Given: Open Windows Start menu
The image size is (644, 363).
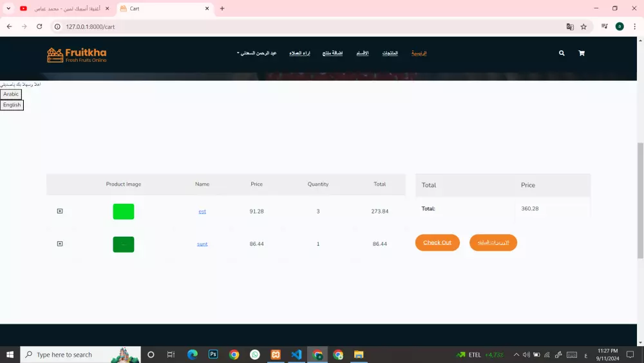Looking at the screenshot, I should click(10, 355).
